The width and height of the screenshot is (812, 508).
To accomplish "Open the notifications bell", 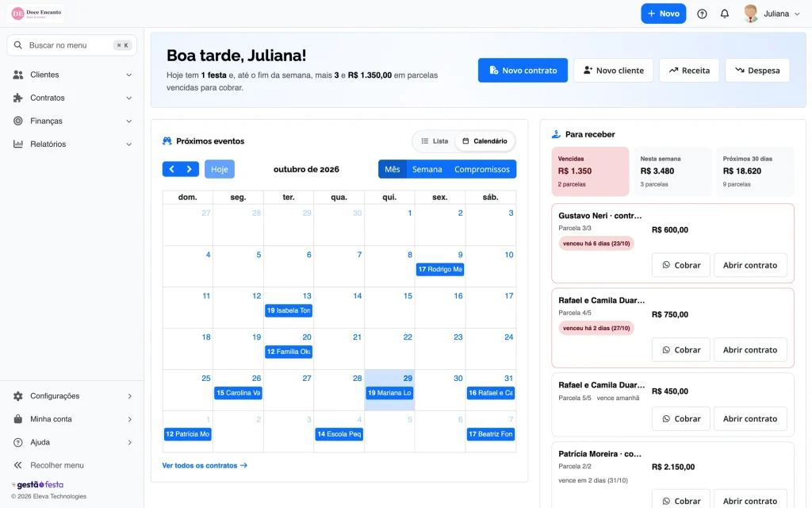I will pyautogui.click(x=725, y=14).
